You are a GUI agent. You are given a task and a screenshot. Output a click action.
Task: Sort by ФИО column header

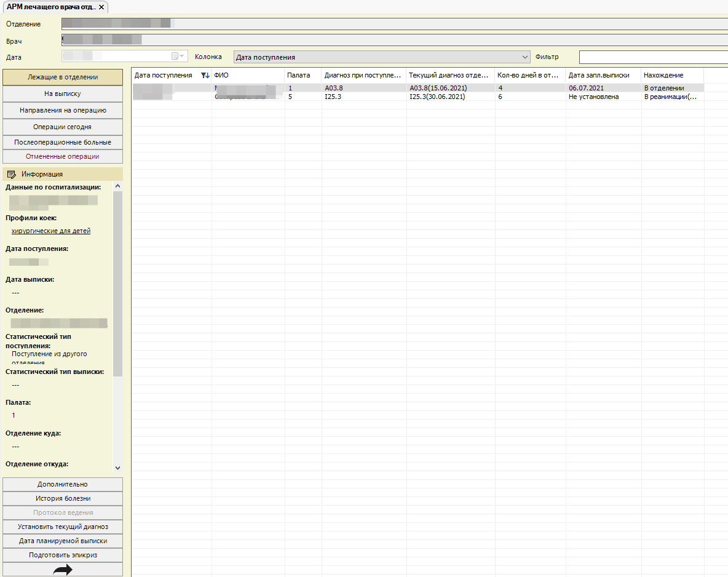pos(248,75)
